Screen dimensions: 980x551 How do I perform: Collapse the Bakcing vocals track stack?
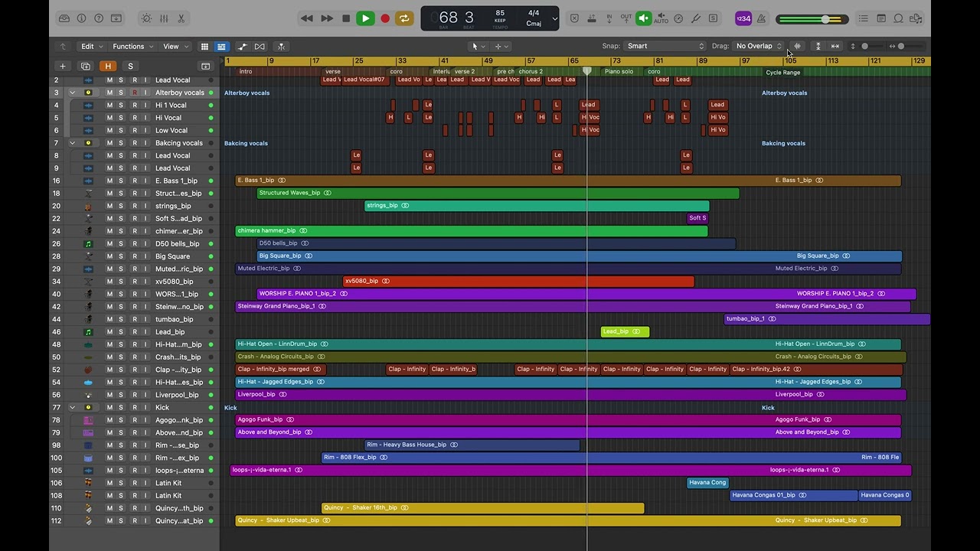click(72, 143)
